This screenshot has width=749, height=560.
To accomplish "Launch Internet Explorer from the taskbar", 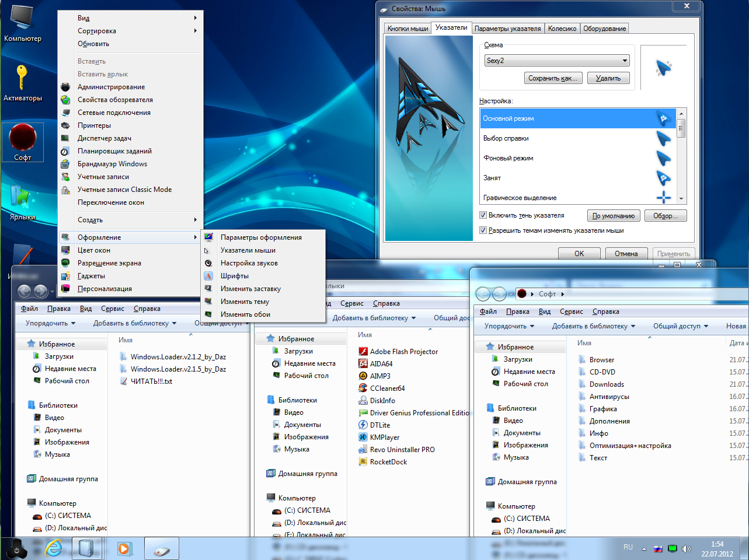I will click(x=54, y=548).
